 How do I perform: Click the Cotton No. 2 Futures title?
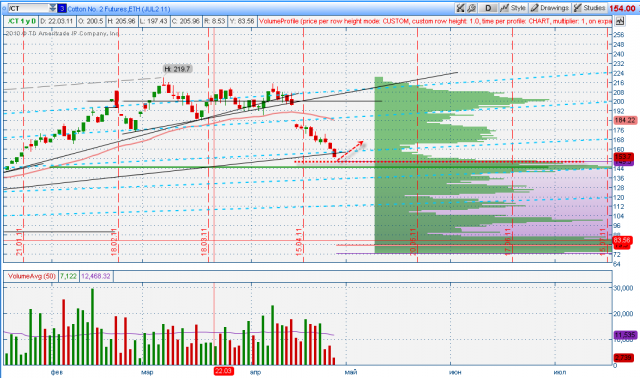pos(119,9)
